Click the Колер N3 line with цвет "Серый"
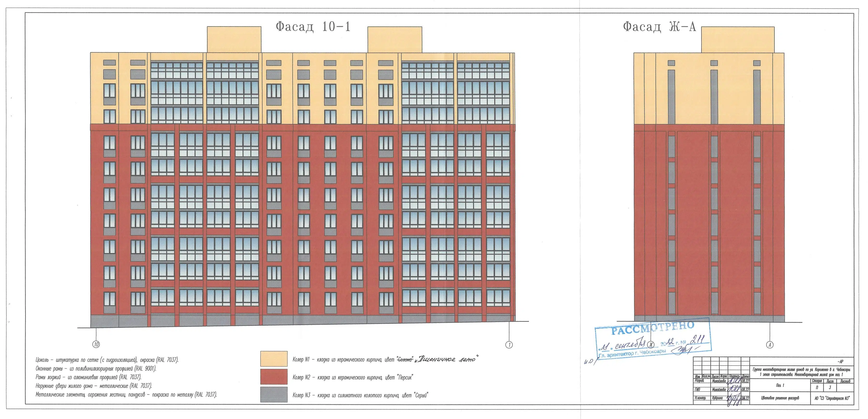Screen dimensions: 868x419 click(360, 395)
